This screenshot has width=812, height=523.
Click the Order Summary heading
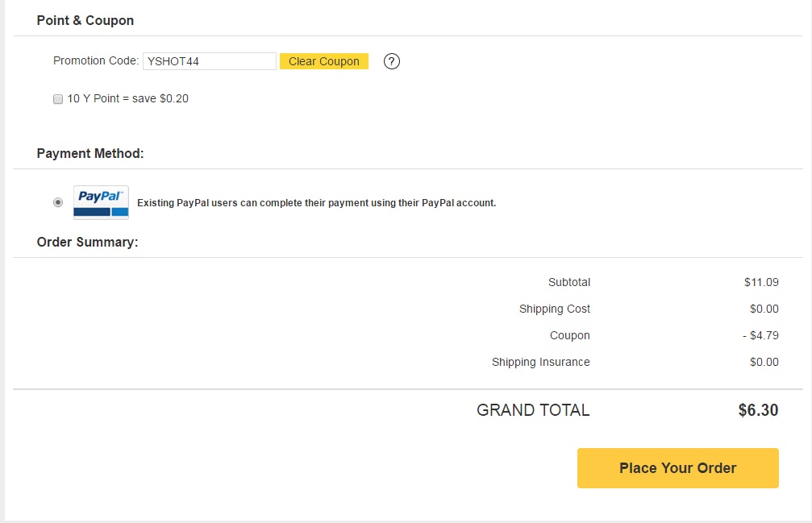pyautogui.click(x=88, y=242)
